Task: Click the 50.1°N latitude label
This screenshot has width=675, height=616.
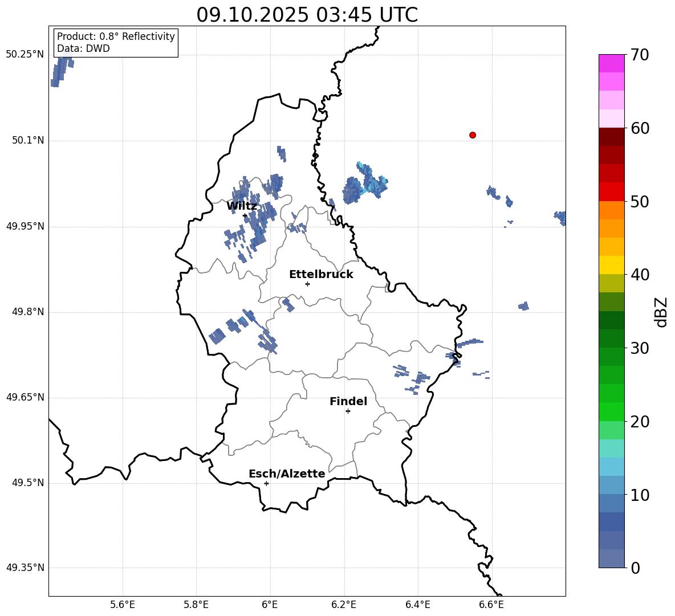Action: click(28, 140)
